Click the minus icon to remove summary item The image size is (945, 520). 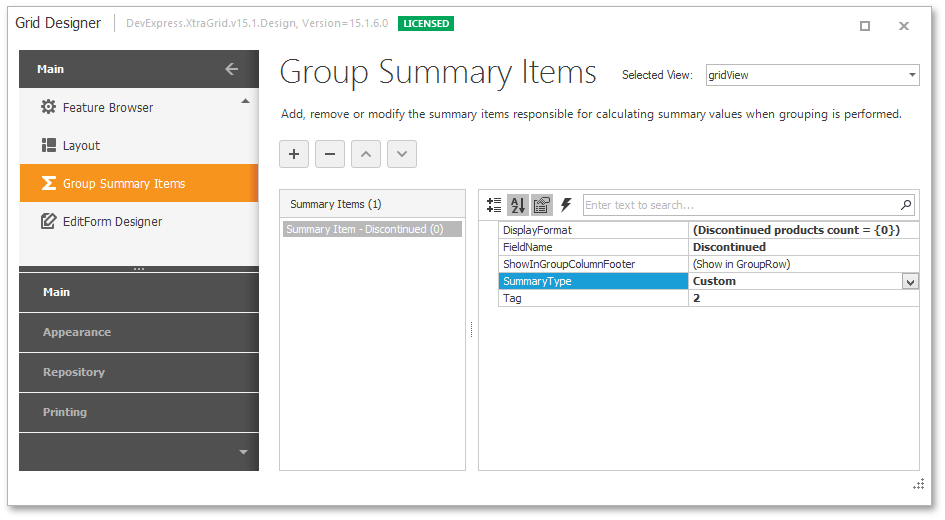coord(330,154)
